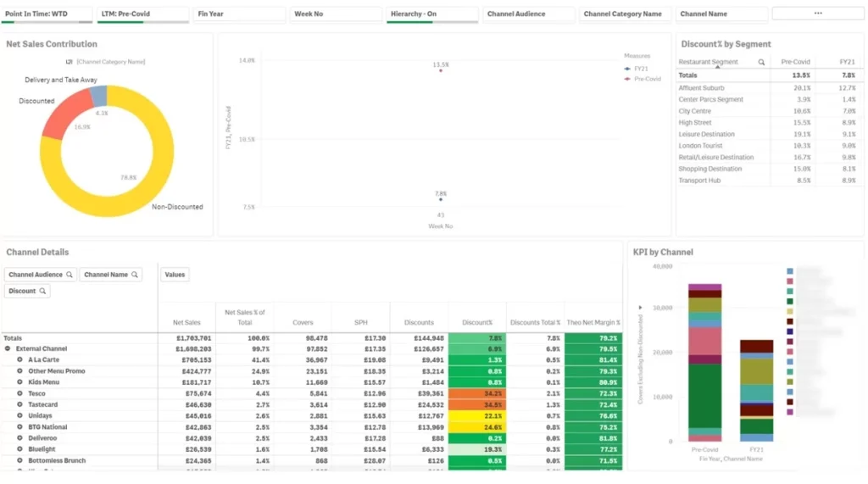Click the Pre-Covid column header in segment table
This screenshot has height=484, width=868.
tap(795, 62)
